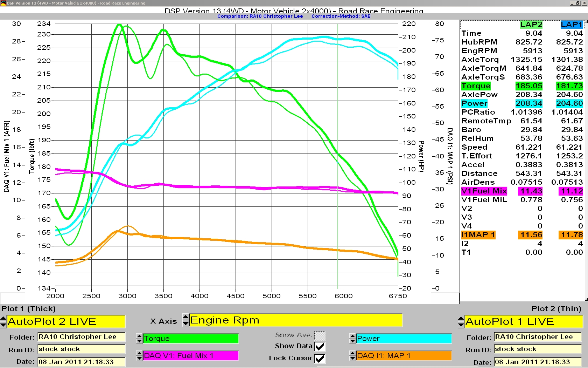Toggle the Lock Cursor checkbox
Image resolution: width=588 pixels, height=368 pixels.
[320, 359]
